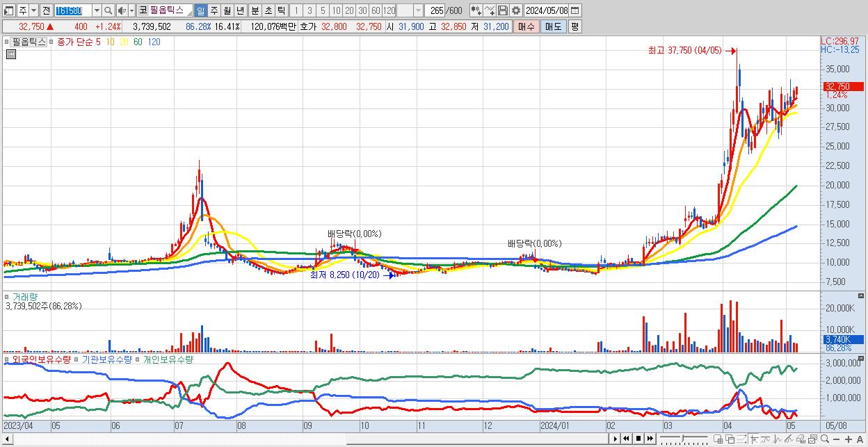The height and width of the screenshot is (447, 868).
Task: Click the chart window split icon
Action: (718, 439)
